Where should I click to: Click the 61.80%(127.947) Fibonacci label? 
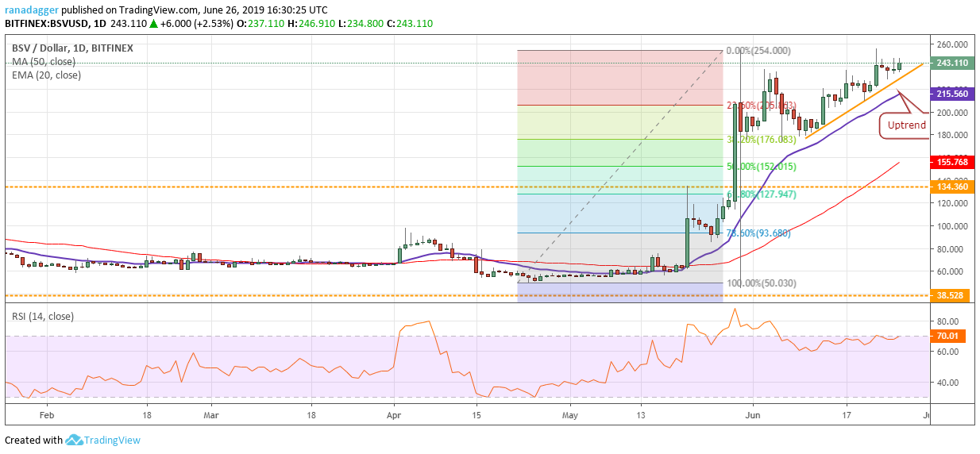pyautogui.click(x=761, y=194)
